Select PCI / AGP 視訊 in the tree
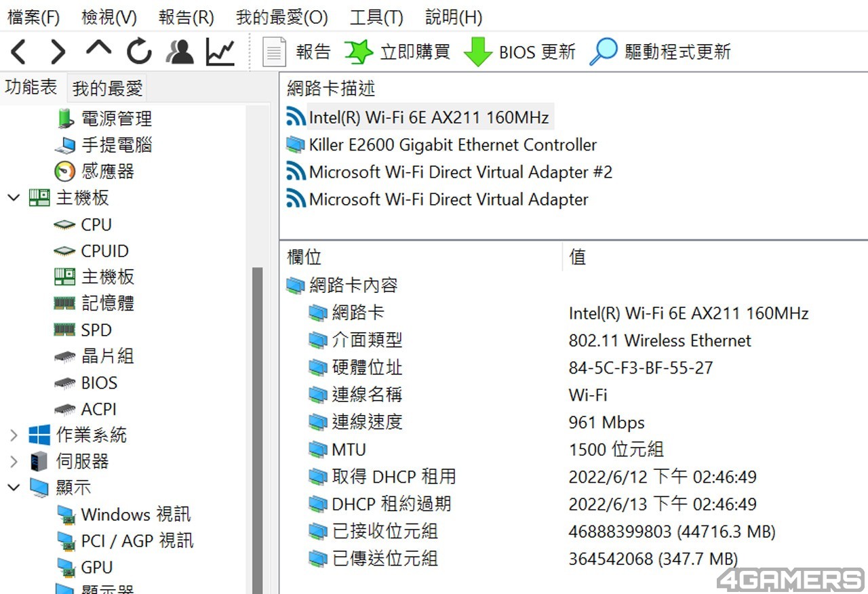Screen dimensions: 868x594 (x=138, y=541)
